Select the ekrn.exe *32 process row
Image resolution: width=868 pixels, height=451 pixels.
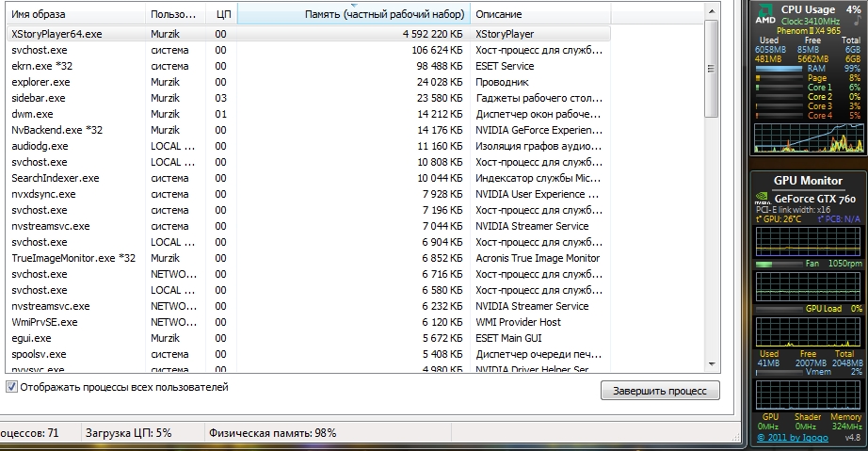click(309, 66)
